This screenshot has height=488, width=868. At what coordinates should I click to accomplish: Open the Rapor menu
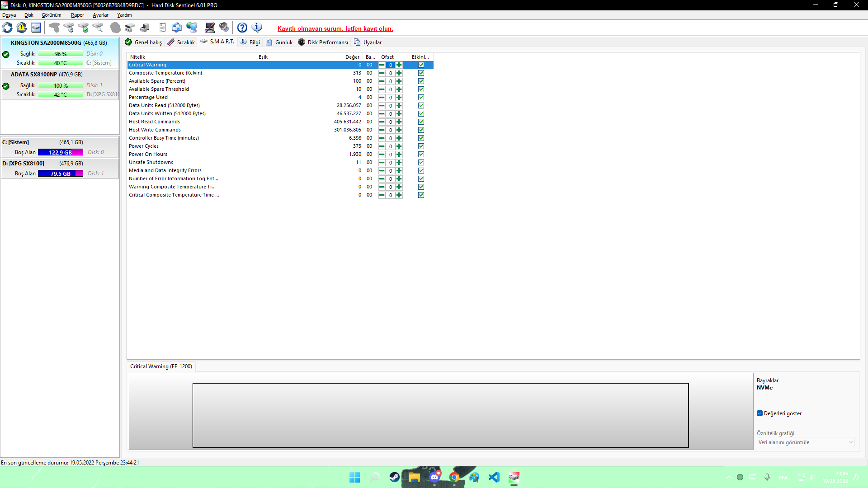coord(77,15)
